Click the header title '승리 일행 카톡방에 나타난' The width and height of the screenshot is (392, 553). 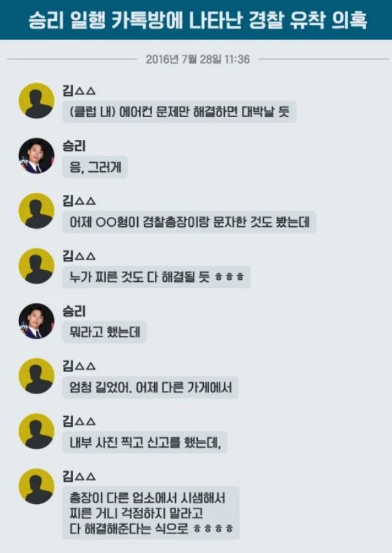pos(135,20)
